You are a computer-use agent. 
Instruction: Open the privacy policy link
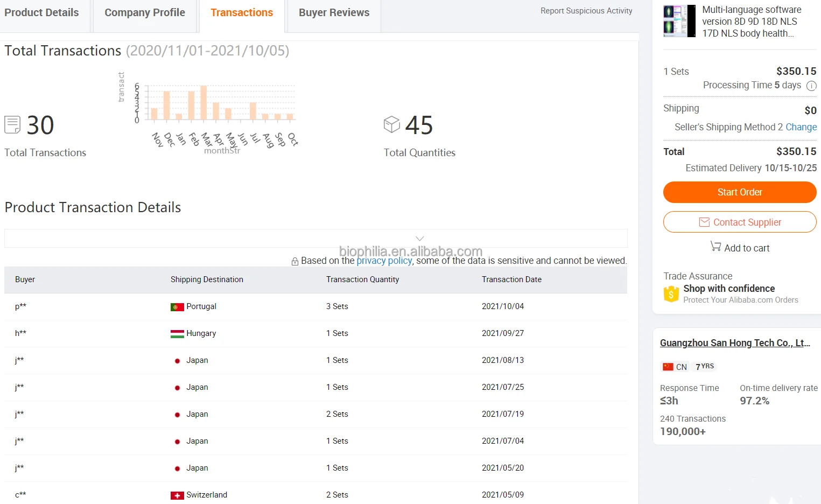(384, 261)
